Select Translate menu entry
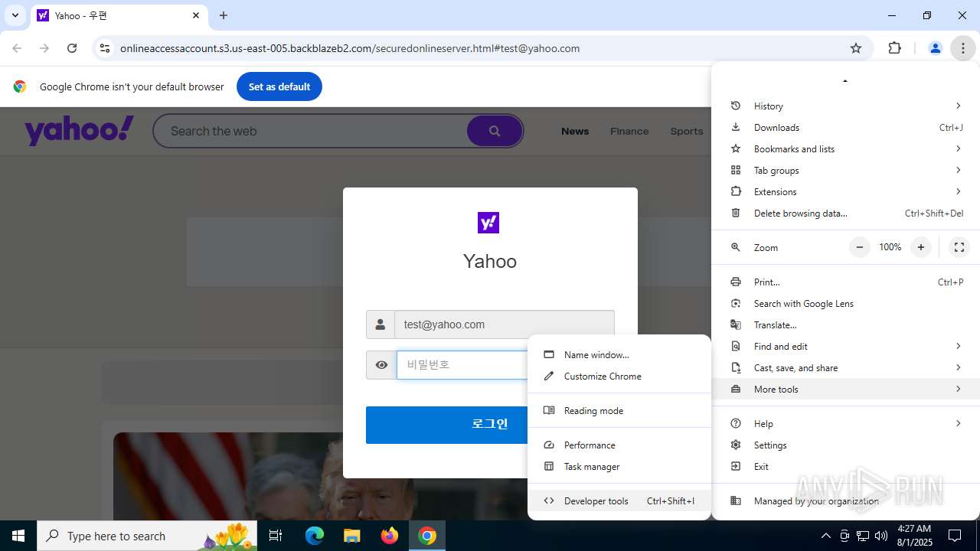Viewport: 980px width, 551px height. click(x=845, y=324)
